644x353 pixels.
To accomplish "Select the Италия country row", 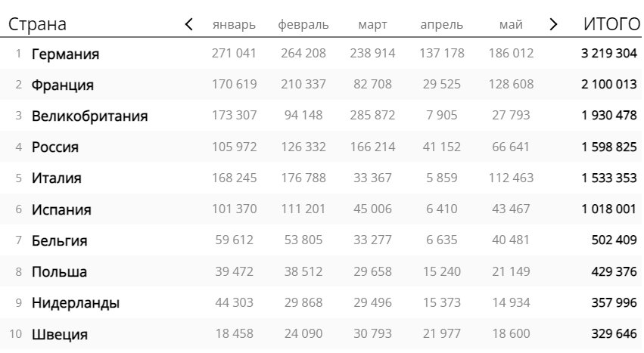I will coord(321,178).
